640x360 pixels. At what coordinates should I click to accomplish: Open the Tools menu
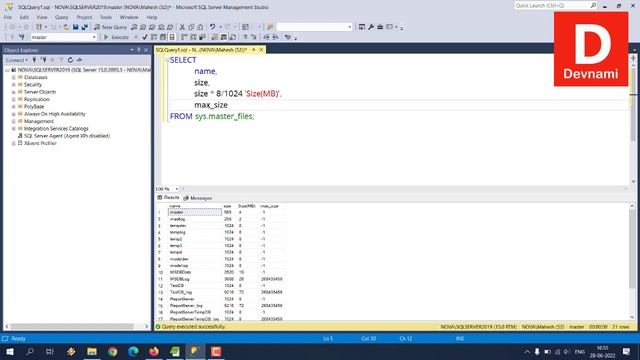(106, 17)
